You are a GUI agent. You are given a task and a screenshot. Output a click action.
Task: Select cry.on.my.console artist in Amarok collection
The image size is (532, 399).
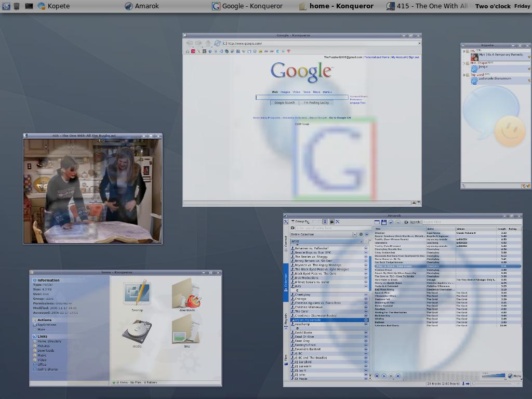(330, 320)
